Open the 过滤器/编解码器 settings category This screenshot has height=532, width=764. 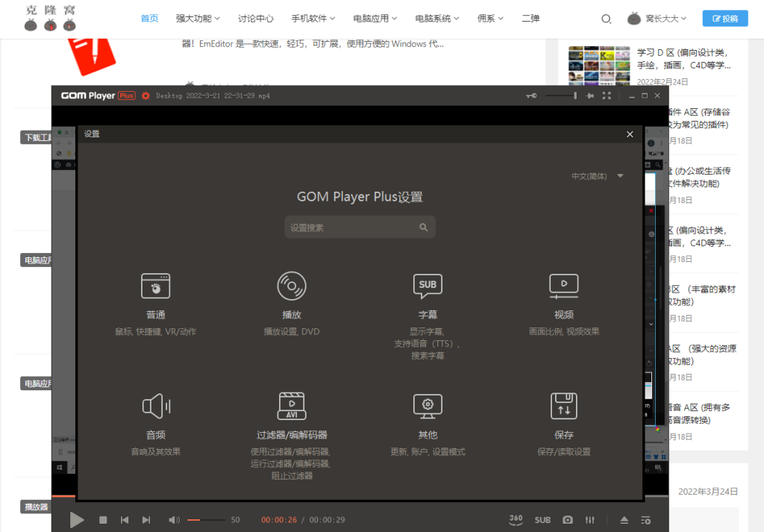292,436
